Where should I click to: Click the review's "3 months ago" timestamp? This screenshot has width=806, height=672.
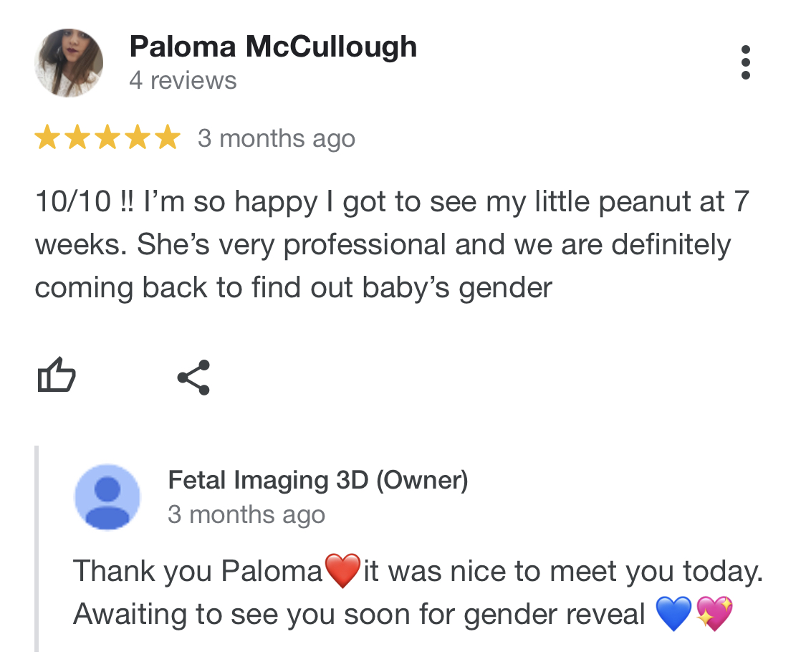(x=277, y=138)
